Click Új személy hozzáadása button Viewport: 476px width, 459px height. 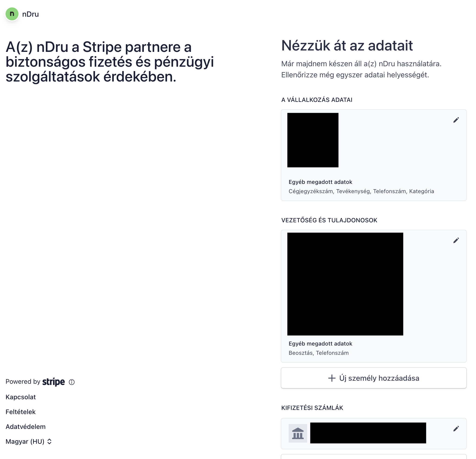click(x=374, y=378)
